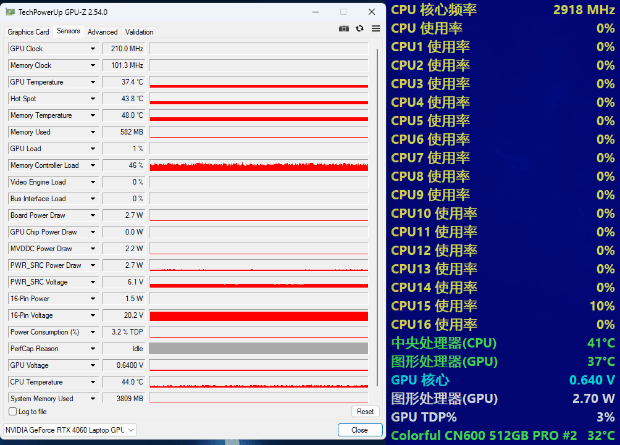Expand the PWR_SRC Power Draw dropdown
This screenshot has height=445, width=620.
(x=93, y=265)
